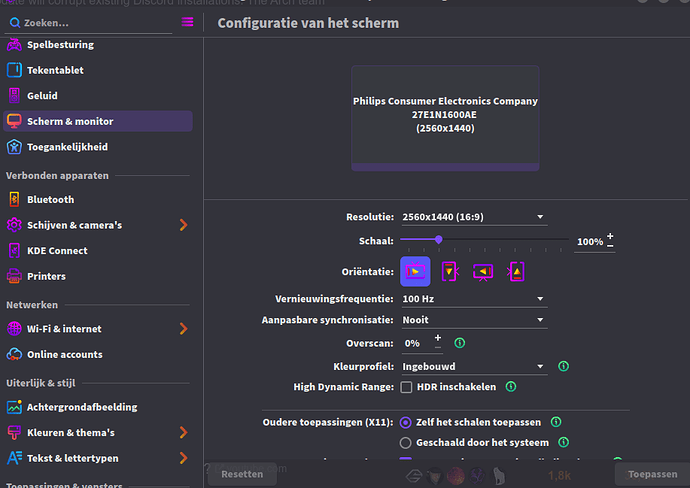The image size is (690, 488).
Task: Open the hamburger menu next to search
Action: coord(187,22)
